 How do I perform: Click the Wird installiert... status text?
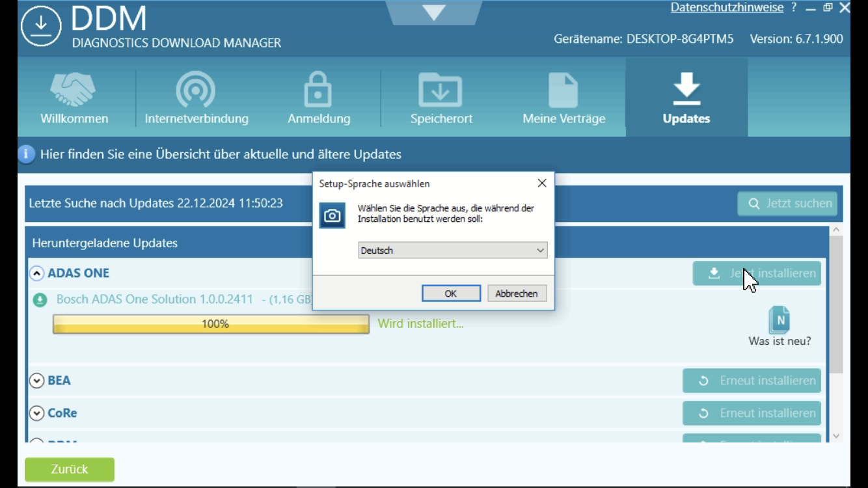pos(421,323)
